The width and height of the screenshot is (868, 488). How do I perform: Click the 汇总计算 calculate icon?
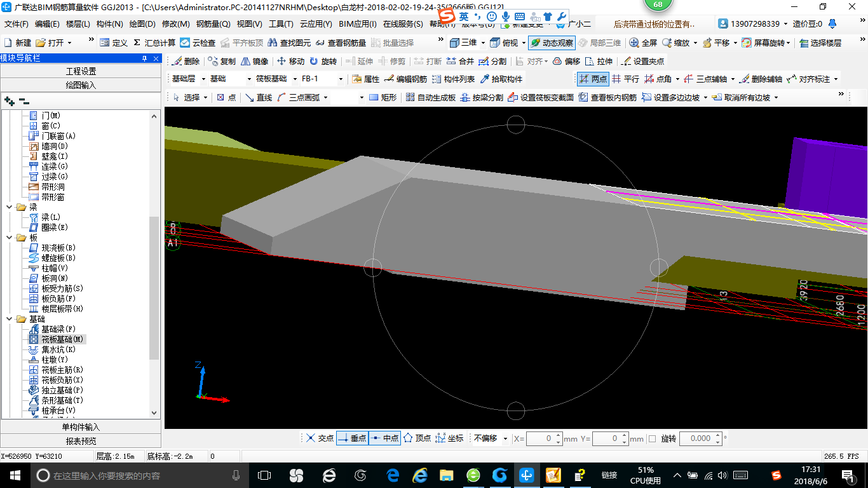[x=154, y=43]
